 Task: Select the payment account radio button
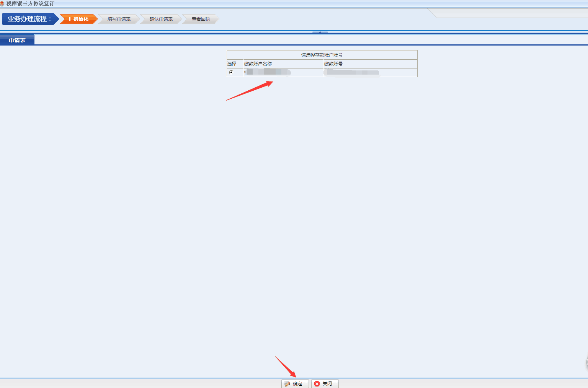click(x=231, y=72)
